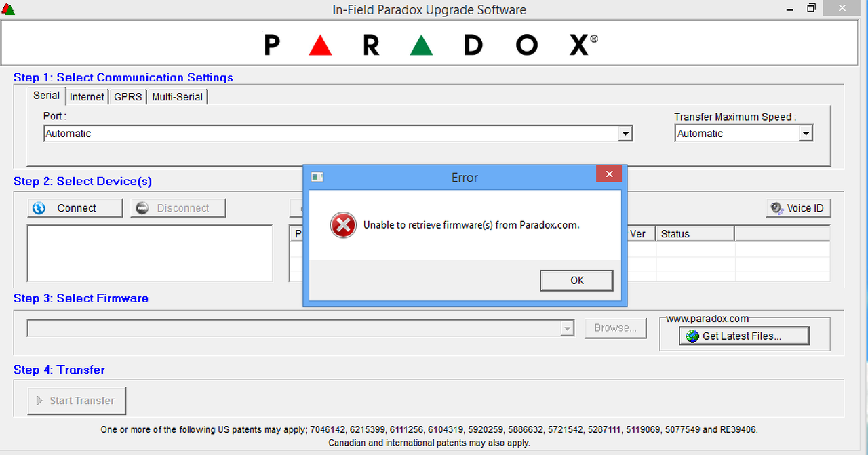Click the Voice ID button

click(x=798, y=208)
